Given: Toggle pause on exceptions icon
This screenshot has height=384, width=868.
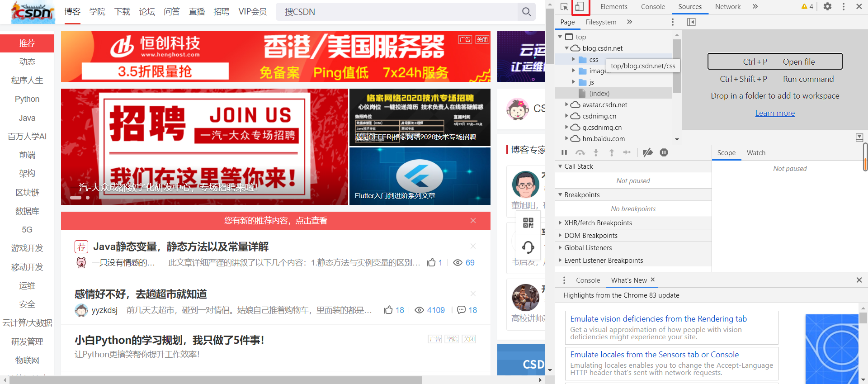Looking at the screenshot, I should click(x=664, y=152).
